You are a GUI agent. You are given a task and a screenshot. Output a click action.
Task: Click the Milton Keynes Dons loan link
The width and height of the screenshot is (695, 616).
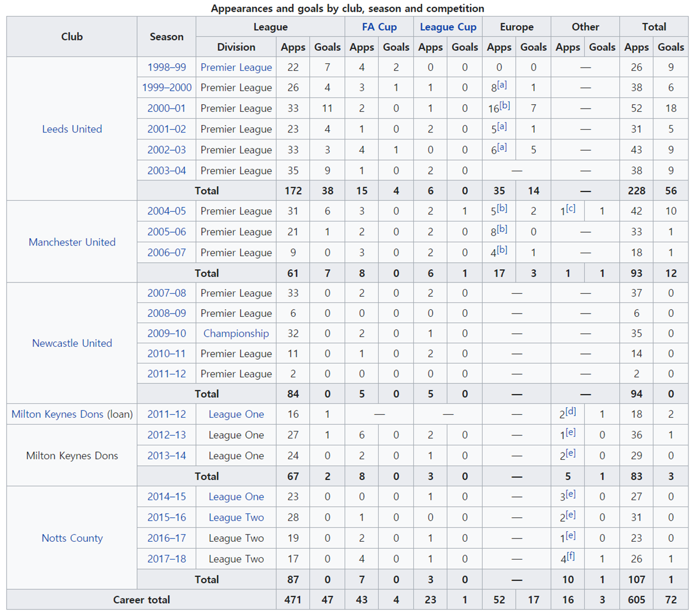click(57, 414)
